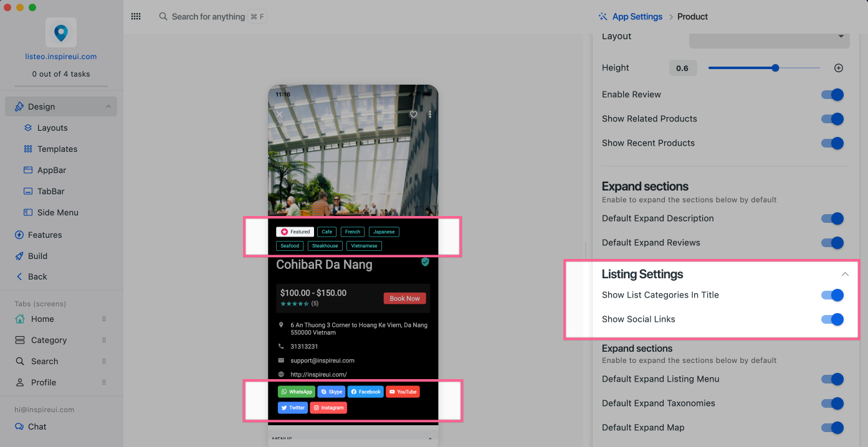The width and height of the screenshot is (868, 447).
Task: Collapse the Design menu group
Action: [x=108, y=106]
